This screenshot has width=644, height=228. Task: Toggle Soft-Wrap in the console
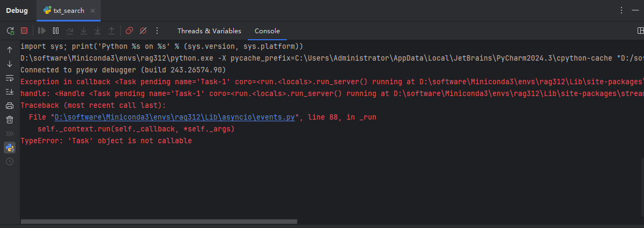click(10, 78)
